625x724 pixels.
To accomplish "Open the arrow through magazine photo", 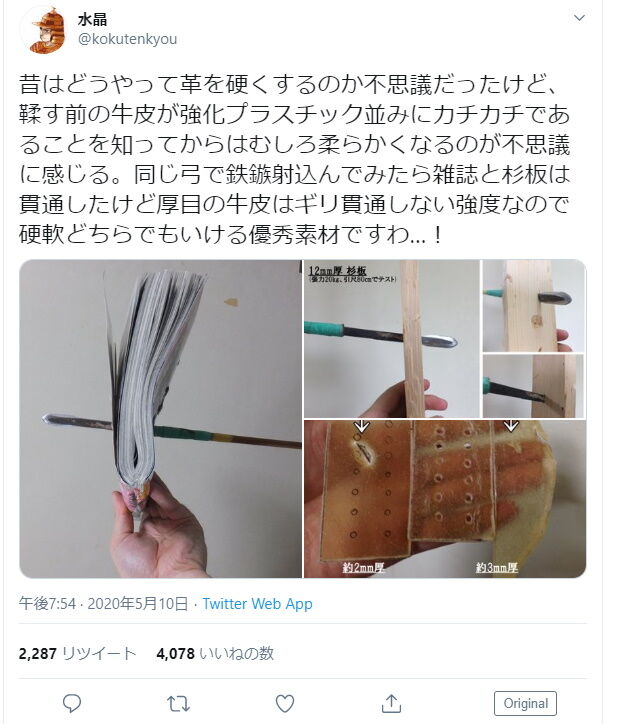I will click(161, 419).
